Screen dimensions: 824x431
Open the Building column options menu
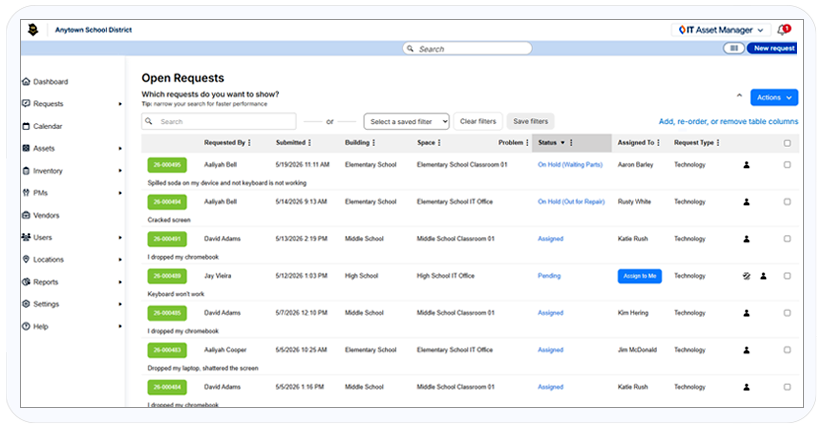(374, 142)
